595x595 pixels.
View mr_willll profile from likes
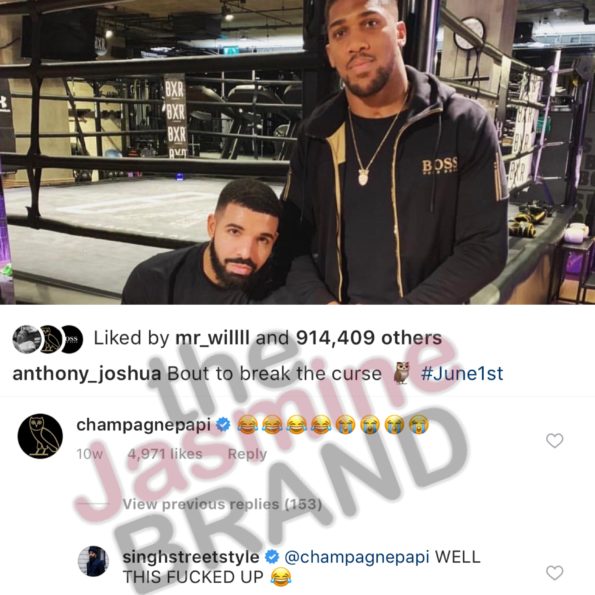click(x=212, y=338)
